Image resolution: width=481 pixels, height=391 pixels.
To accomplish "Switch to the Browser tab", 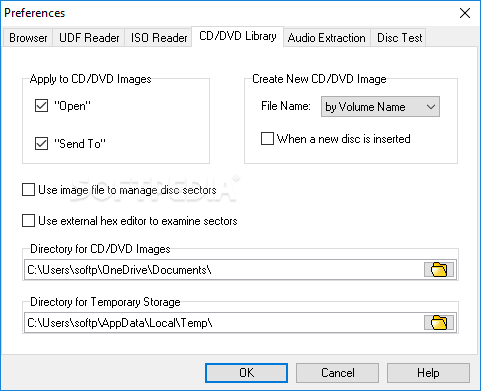I will [x=28, y=38].
